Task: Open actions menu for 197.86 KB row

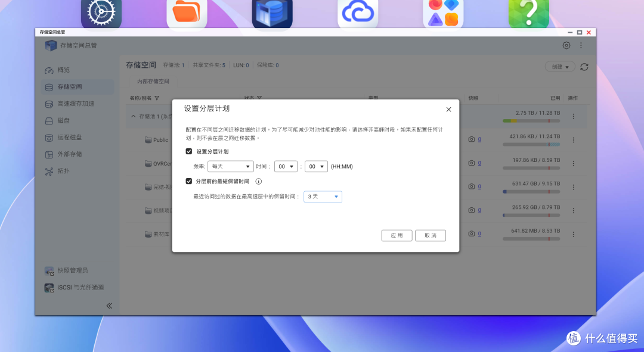Action: point(574,164)
